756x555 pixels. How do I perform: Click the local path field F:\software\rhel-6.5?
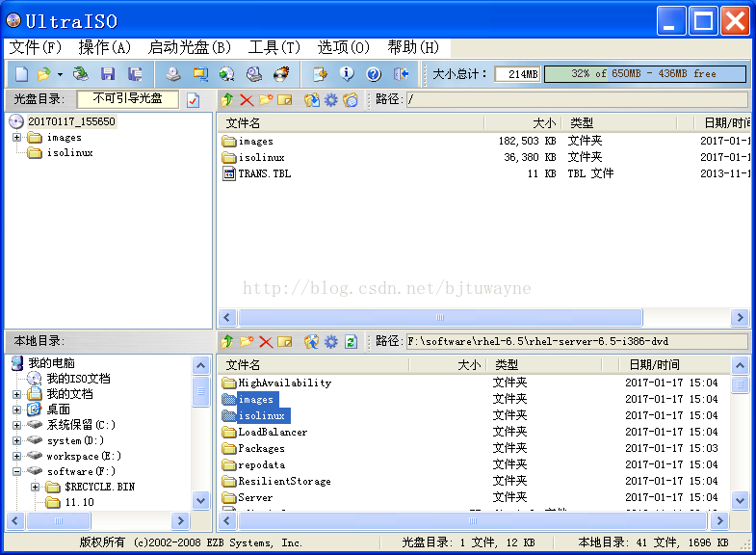[577, 342]
